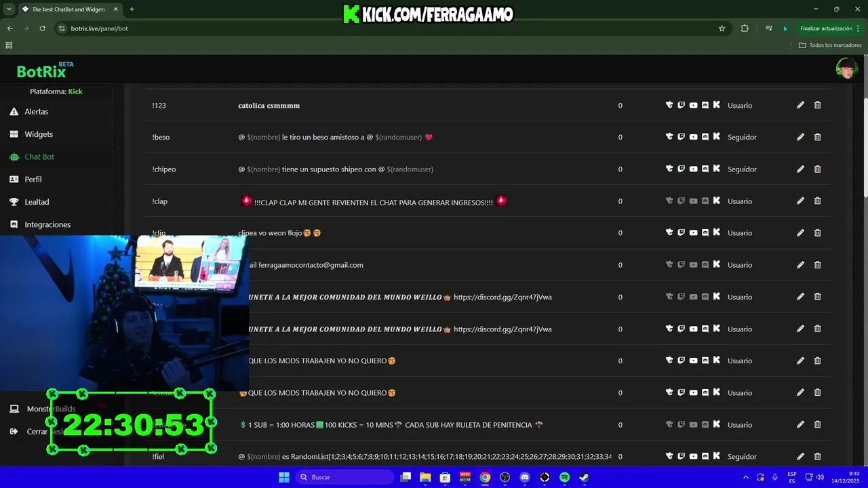
Task: Go to Perfil in the sidebar
Action: [33, 180]
